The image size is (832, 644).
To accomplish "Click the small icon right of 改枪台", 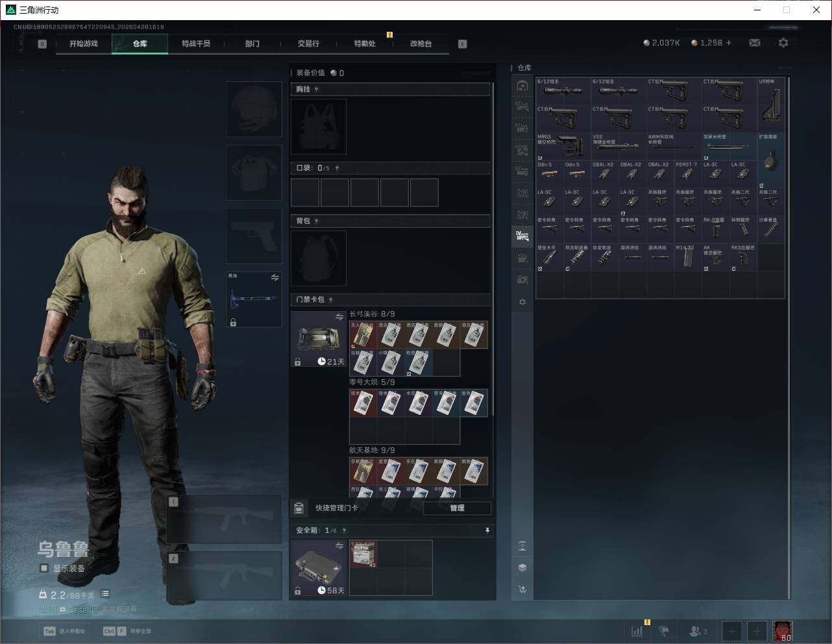I will click(463, 43).
